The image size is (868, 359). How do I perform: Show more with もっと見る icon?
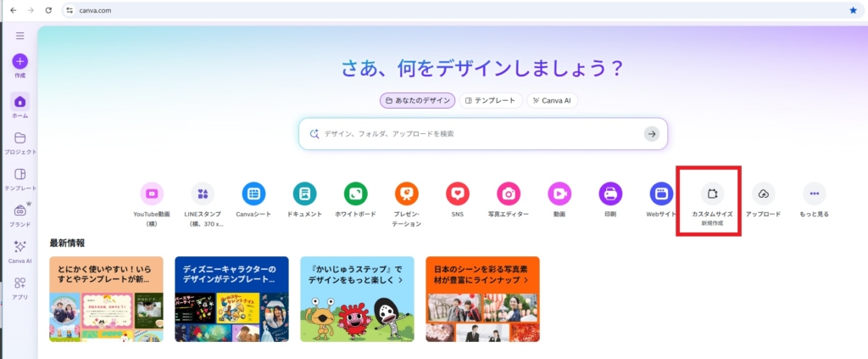pos(815,194)
